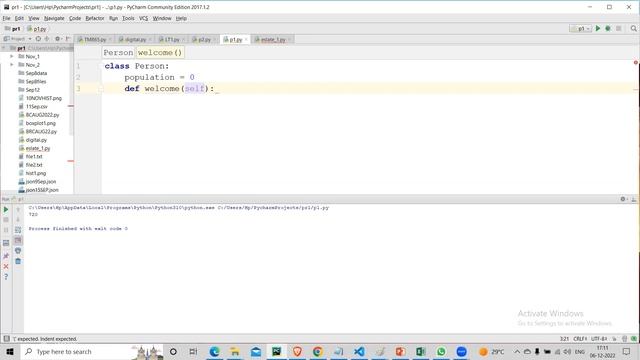Collapse welcome method fold marker line 3
This screenshot has height=360, width=640.
point(100,89)
